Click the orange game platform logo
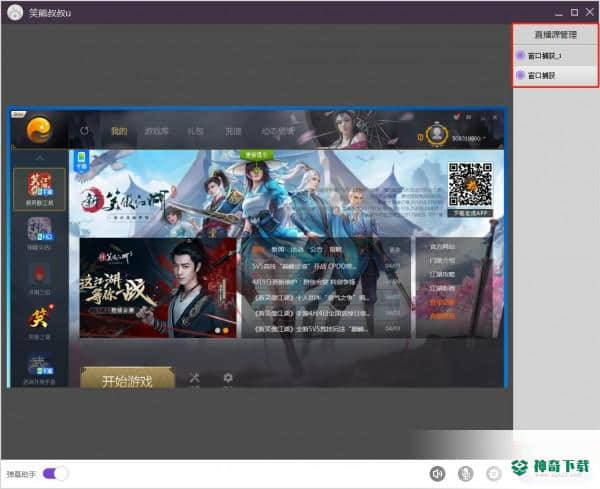600x489 pixels. coord(39,129)
